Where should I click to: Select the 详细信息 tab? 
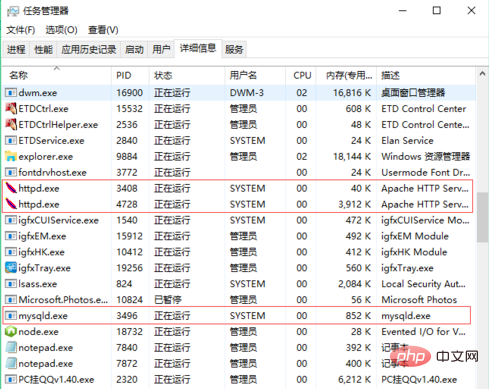[x=198, y=49]
